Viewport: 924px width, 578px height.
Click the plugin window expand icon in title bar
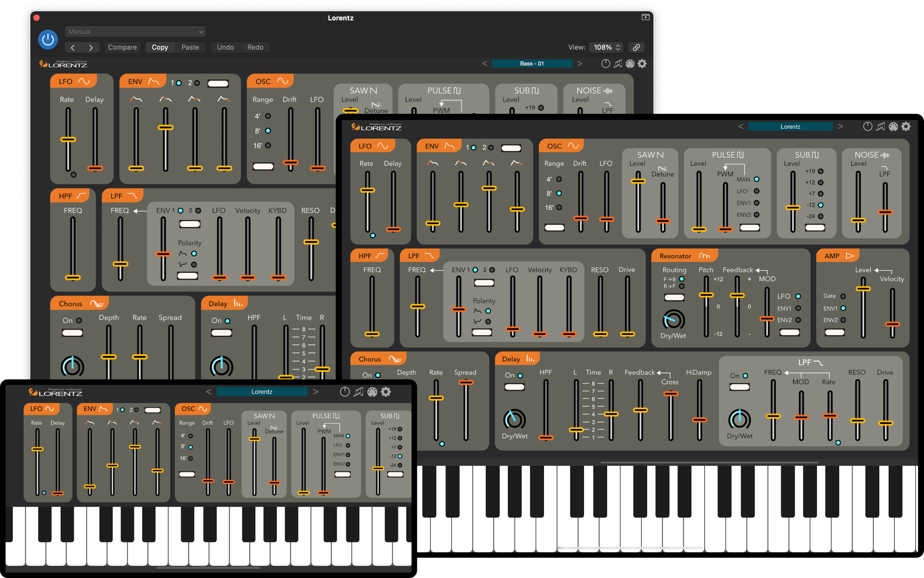(645, 17)
